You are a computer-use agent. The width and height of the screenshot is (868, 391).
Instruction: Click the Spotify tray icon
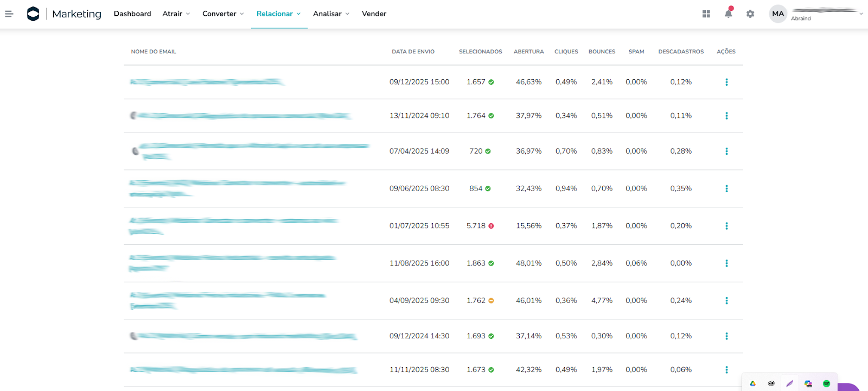[826, 383]
